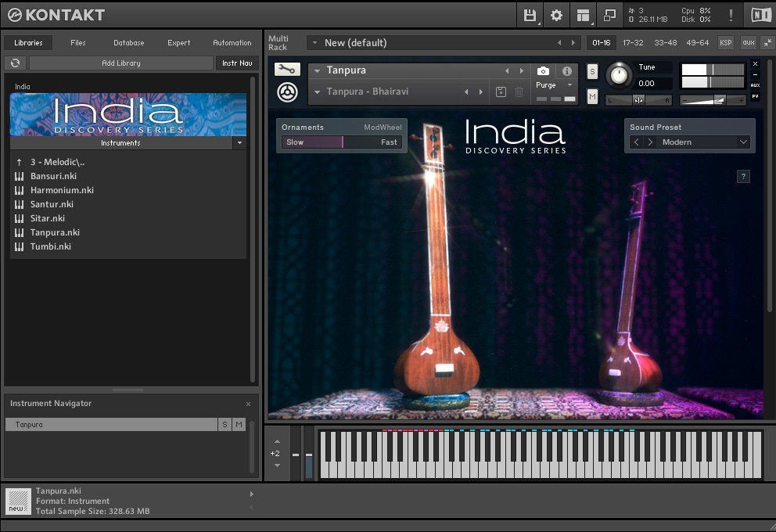Click the trash icon to delete the snapshot
This screenshot has height=532, width=776.
click(x=516, y=92)
